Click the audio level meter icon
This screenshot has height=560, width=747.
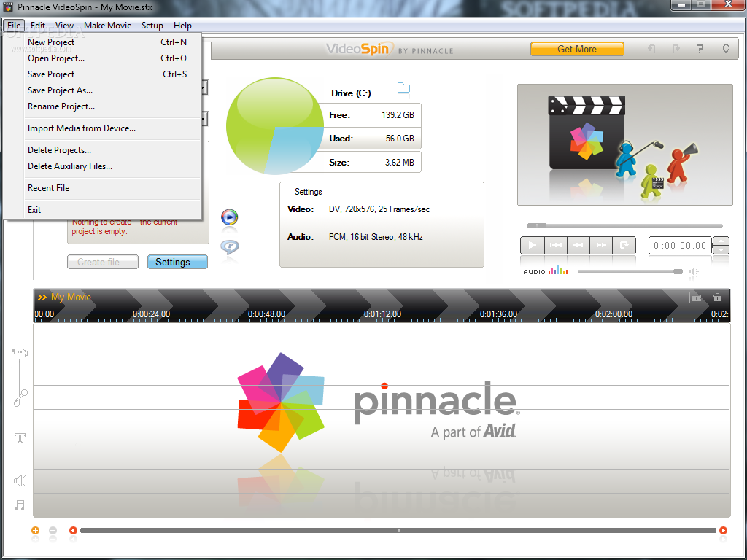tap(558, 271)
